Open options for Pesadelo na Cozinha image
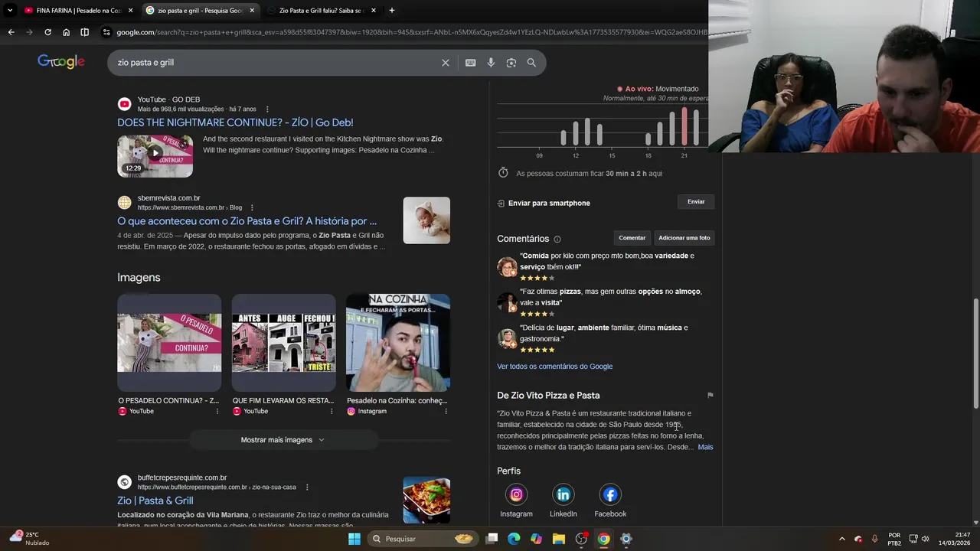980x551 pixels. (x=446, y=411)
